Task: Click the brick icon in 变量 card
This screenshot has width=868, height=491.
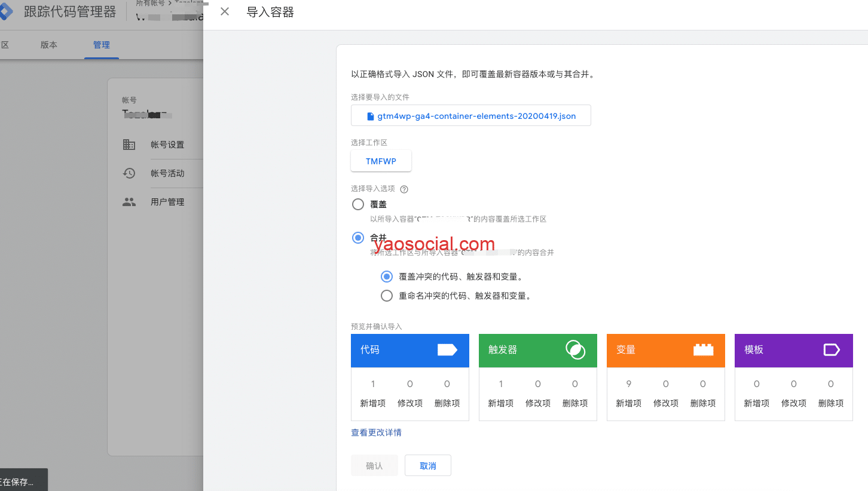Action: [703, 350]
